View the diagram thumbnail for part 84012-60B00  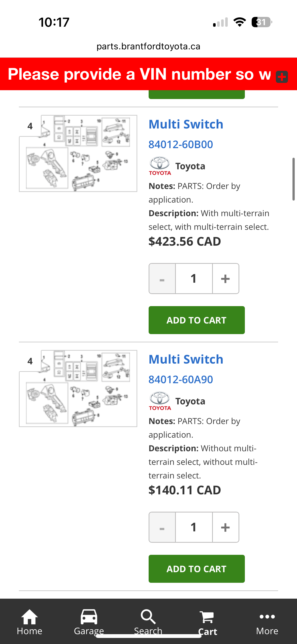pos(78,153)
